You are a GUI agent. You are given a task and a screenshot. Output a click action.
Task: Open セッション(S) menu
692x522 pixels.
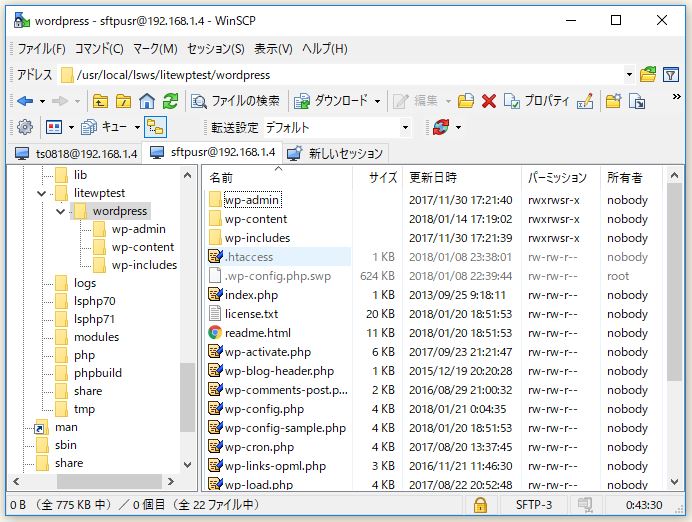(x=216, y=49)
